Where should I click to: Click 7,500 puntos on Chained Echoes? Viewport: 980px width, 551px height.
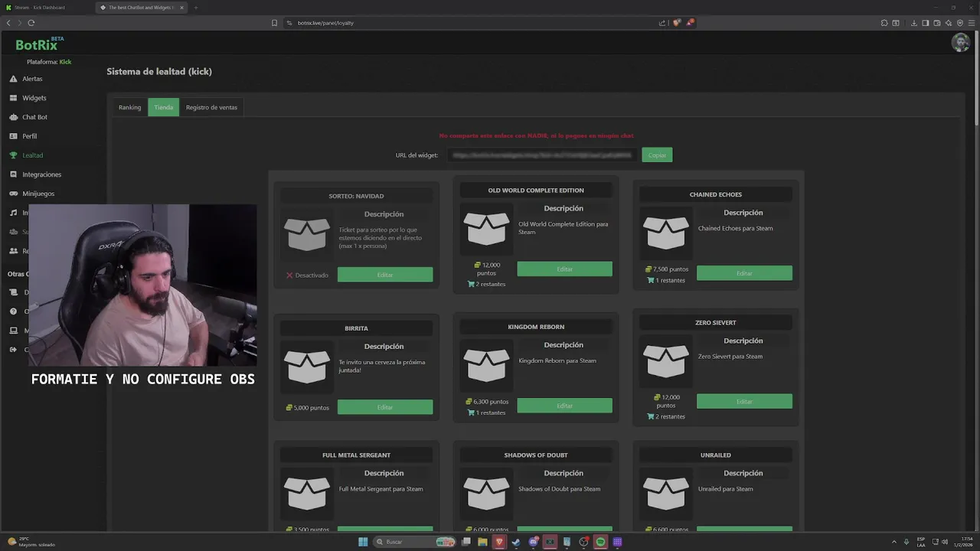pyautogui.click(x=667, y=269)
